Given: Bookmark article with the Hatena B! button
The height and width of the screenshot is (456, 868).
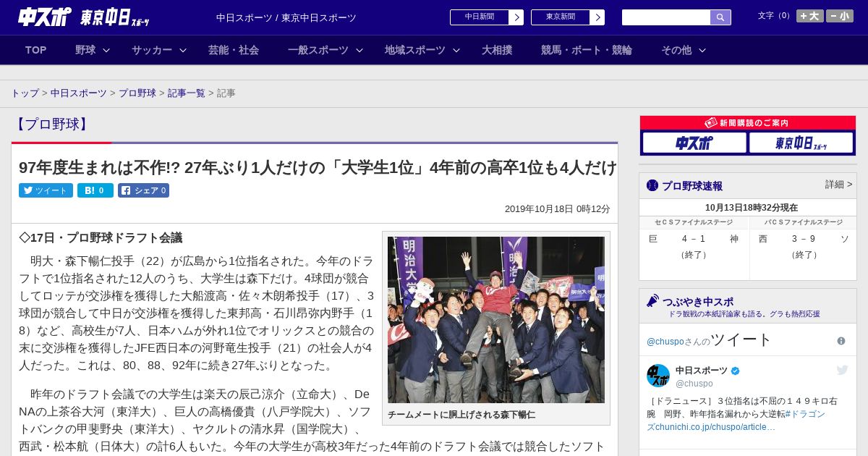Looking at the screenshot, I should pos(95,190).
